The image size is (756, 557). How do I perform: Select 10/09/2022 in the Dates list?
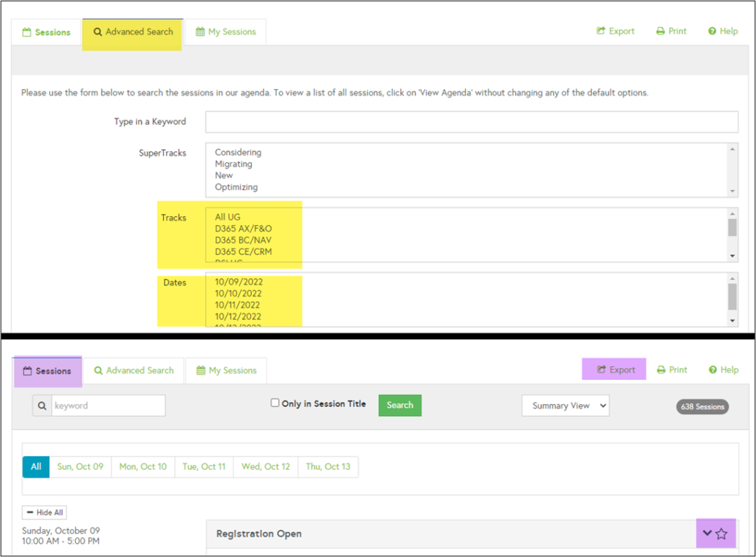click(x=238, y=282)
